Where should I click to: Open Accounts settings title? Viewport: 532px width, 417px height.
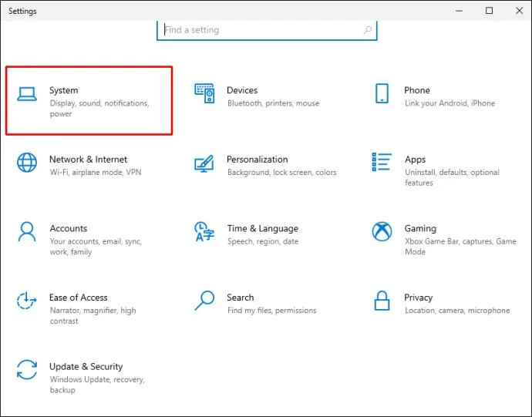point(69,228)
